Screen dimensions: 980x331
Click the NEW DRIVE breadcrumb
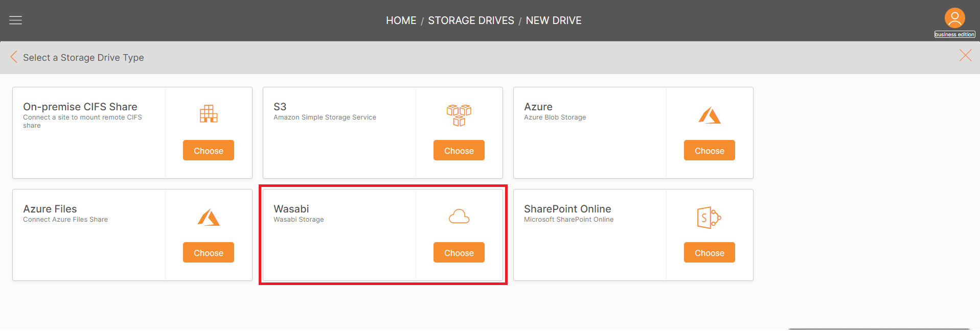tap(554, 20)
